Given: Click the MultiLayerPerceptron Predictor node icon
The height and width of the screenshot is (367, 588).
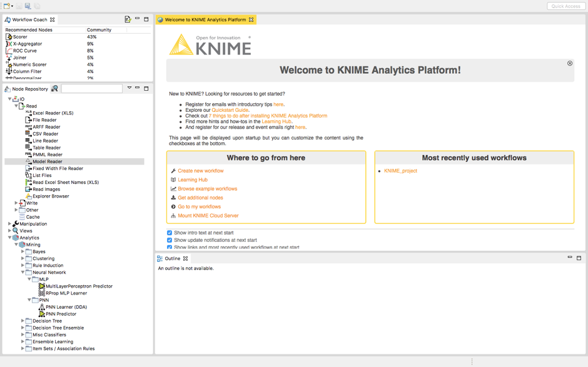Looking at the screenshot, I should [41, 286].
